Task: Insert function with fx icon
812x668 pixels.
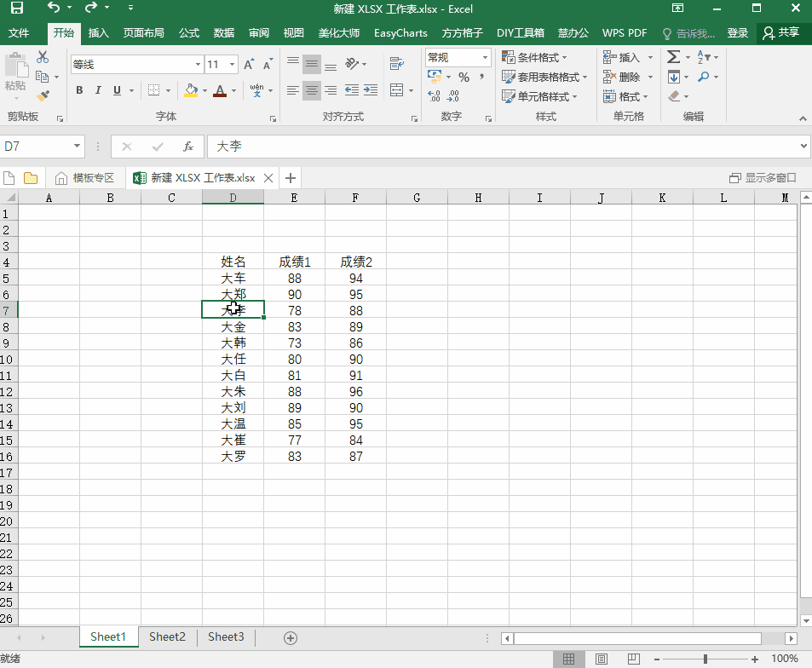Action: tap(188, 147)
